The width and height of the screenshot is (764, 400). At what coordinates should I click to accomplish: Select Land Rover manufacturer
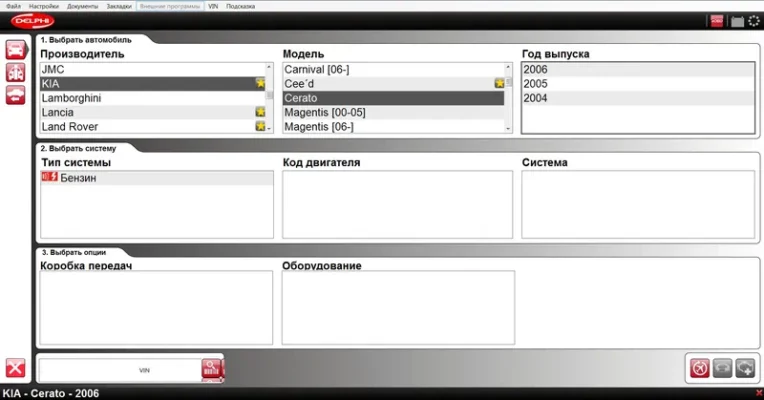click(153, 126)
